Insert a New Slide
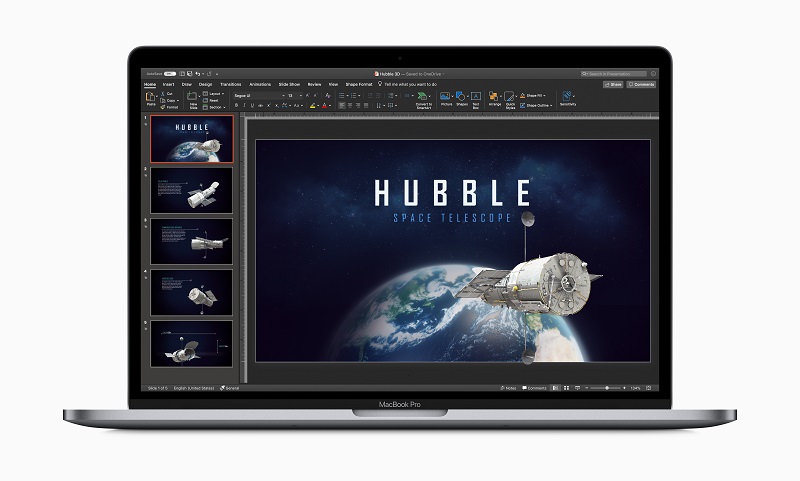 click(x=192, y=96)
